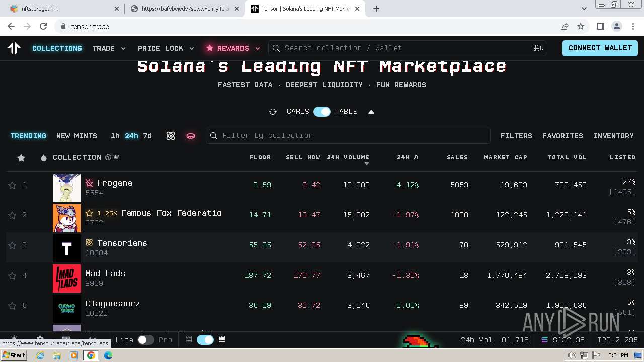Toggle the crown royalties switch
Screen dimensions: 644x362
coord(205,340)
